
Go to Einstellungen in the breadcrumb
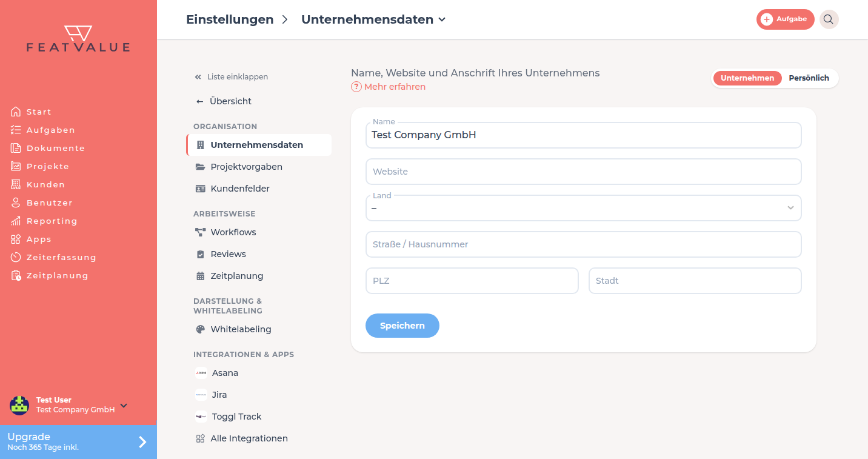[x=230, y=19]
